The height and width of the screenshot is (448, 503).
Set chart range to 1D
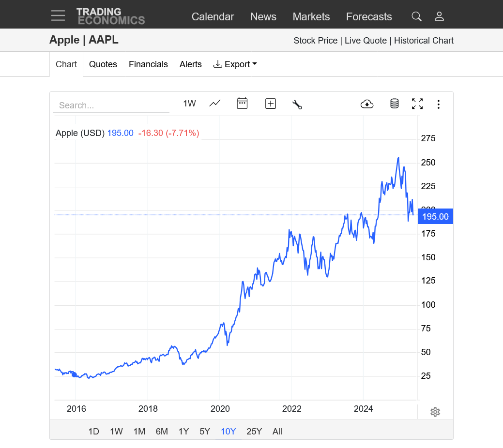coord(93,432)
